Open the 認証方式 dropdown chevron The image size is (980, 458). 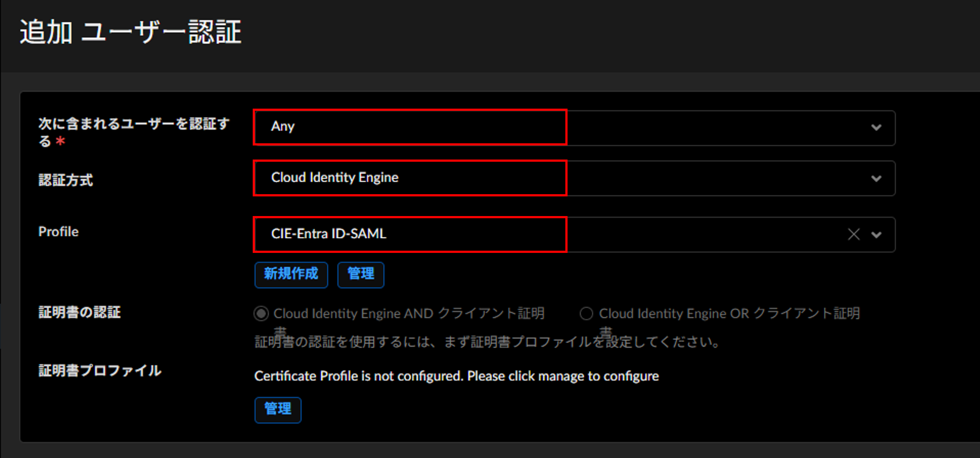(876, 179)
